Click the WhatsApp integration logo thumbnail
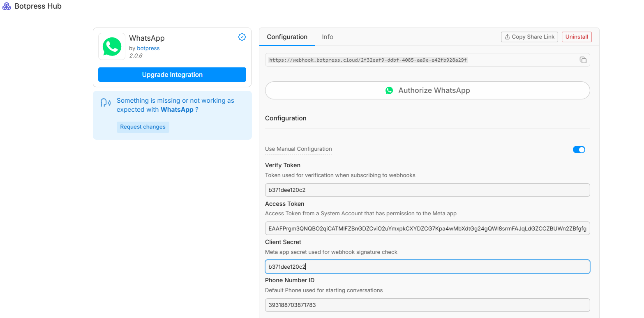This screenshot has width=644, height=318. (x=112, y=46)
